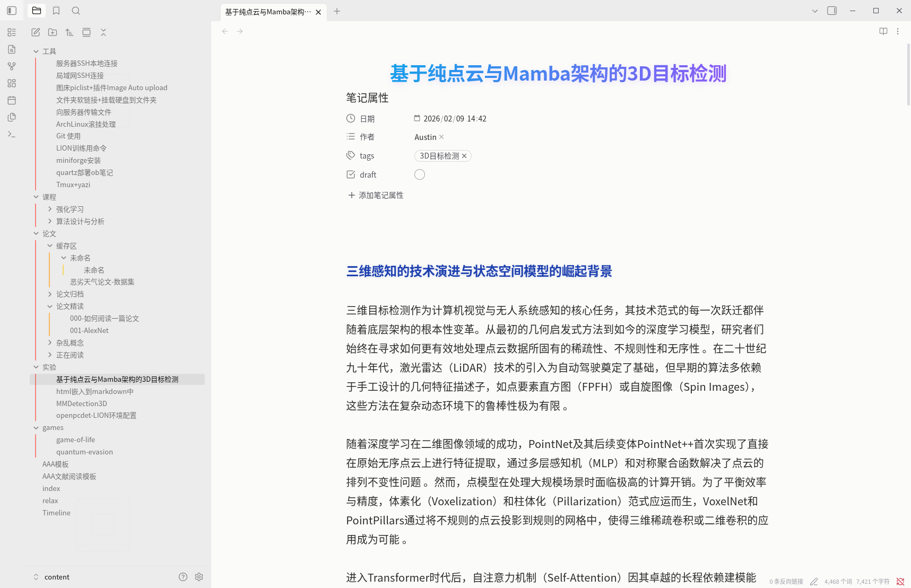Screen dimensions: 911x588
Task: Select the 基于纯点云与Mamba架构 tab
Action: tap(268, 12)
